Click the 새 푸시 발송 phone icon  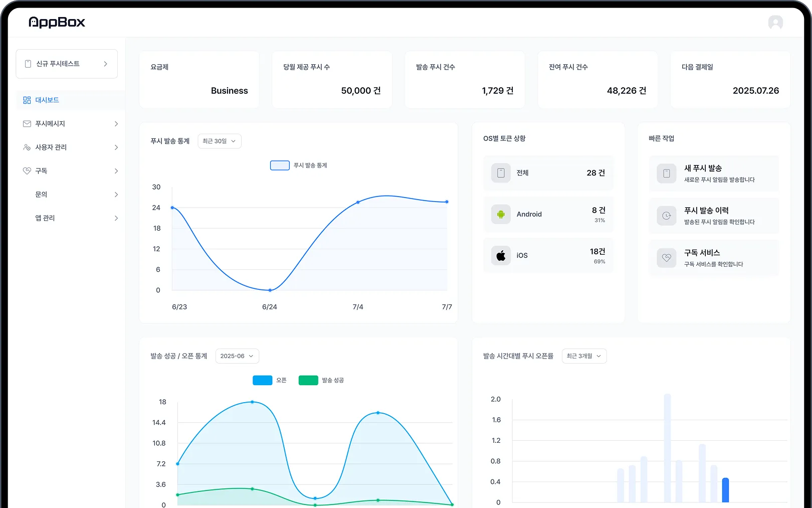(x=666, y=174)
